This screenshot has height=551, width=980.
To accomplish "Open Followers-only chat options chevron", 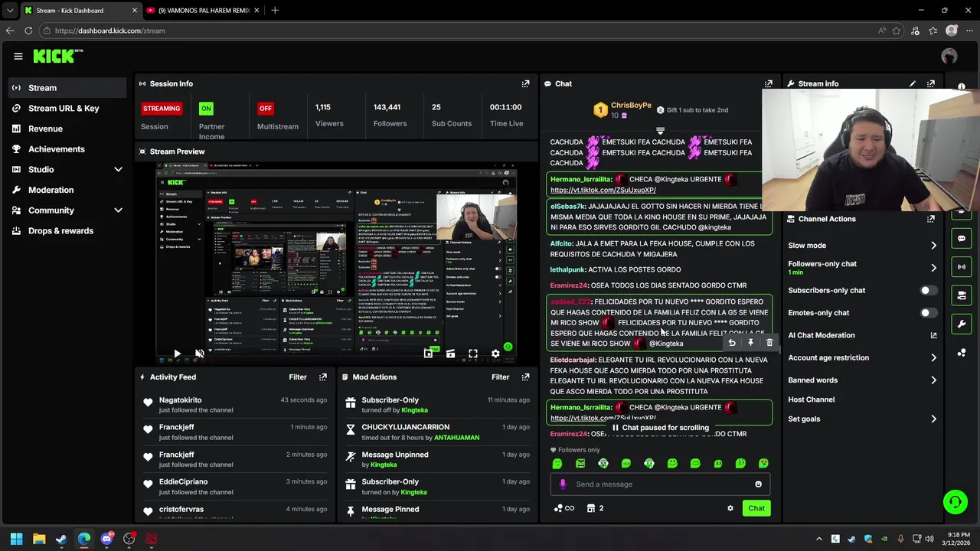I will [933, 268].
